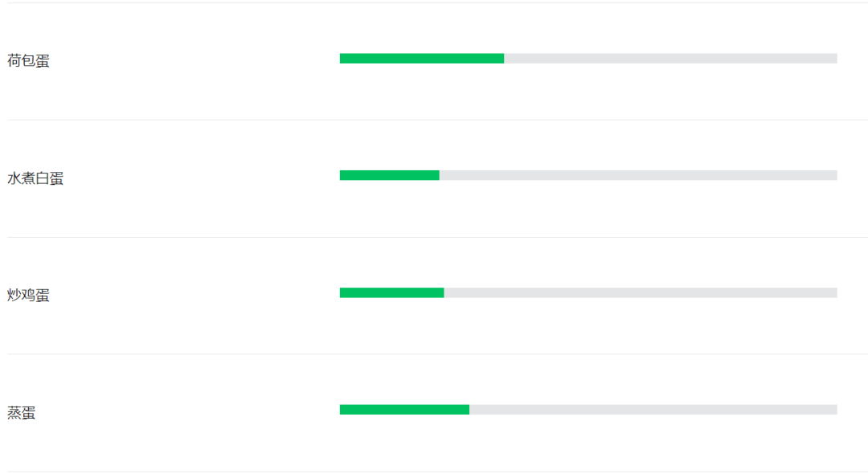This screenshot has width=868, height=474.
Task: Click the divider line below the 荷包蛋 row
Action: (x=437, y=120)
